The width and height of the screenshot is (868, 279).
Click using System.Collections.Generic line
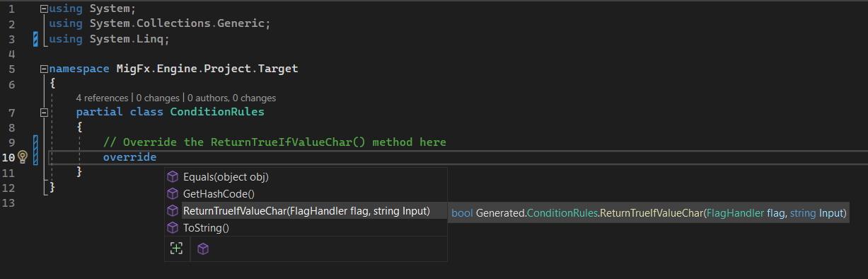pos(160,24)
